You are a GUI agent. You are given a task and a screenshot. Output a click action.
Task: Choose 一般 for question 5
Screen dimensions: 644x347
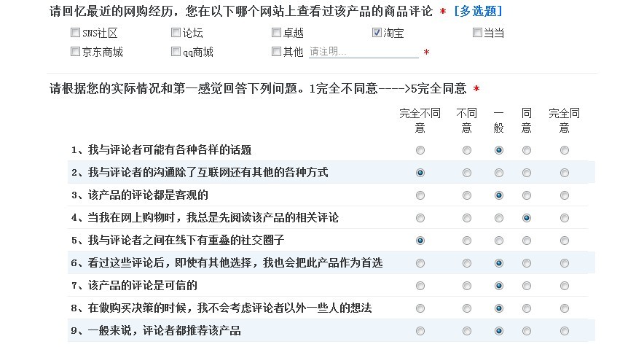[499, 241]
